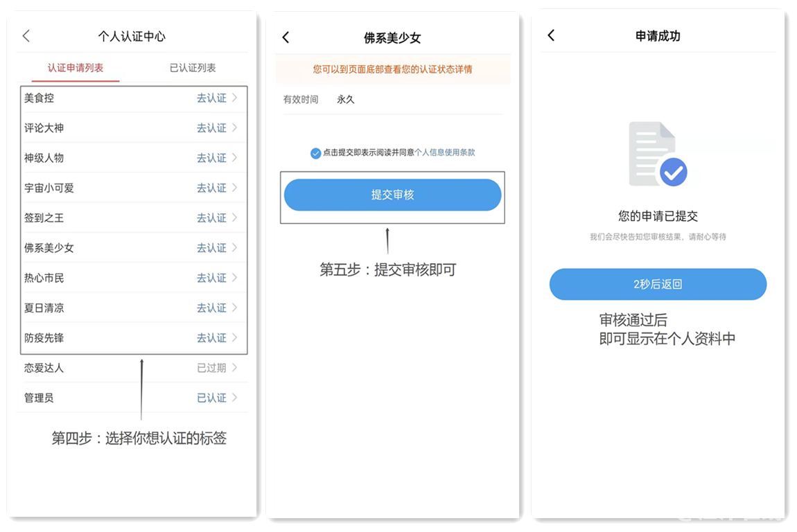The image size is (797, 532).
Task: Select the 宇宙小可爱 label
Action: pos(49,188)
